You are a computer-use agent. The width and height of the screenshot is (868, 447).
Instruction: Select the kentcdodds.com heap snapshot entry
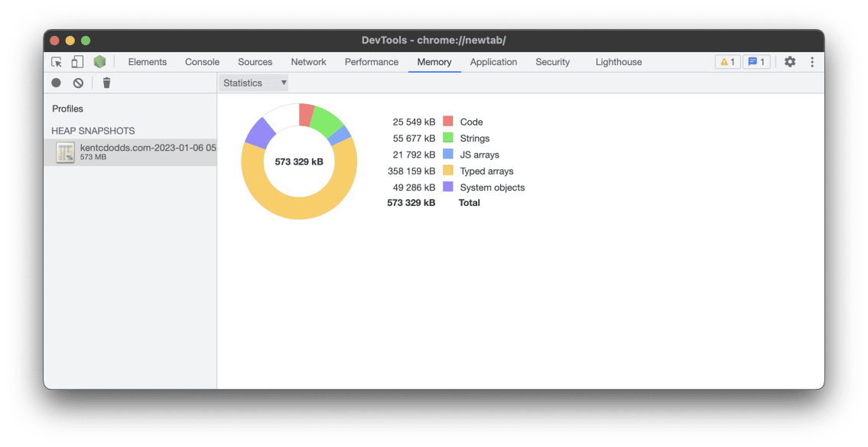(x=130, y=152)
